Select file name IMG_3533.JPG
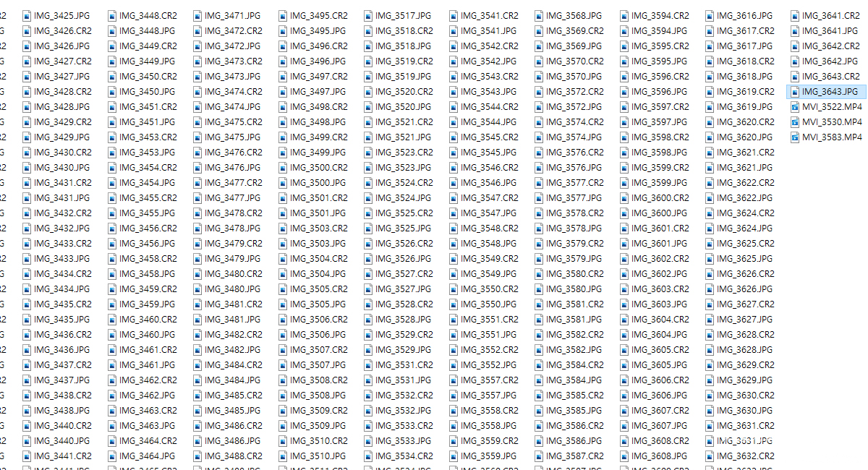The image size is (868, 470). [404, 440]
